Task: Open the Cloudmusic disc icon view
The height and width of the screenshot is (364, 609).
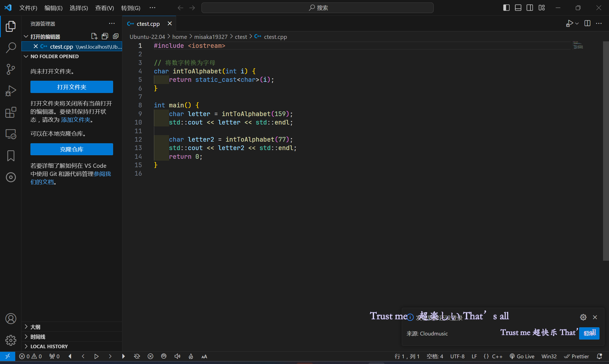Action: (x=11, y=177)
